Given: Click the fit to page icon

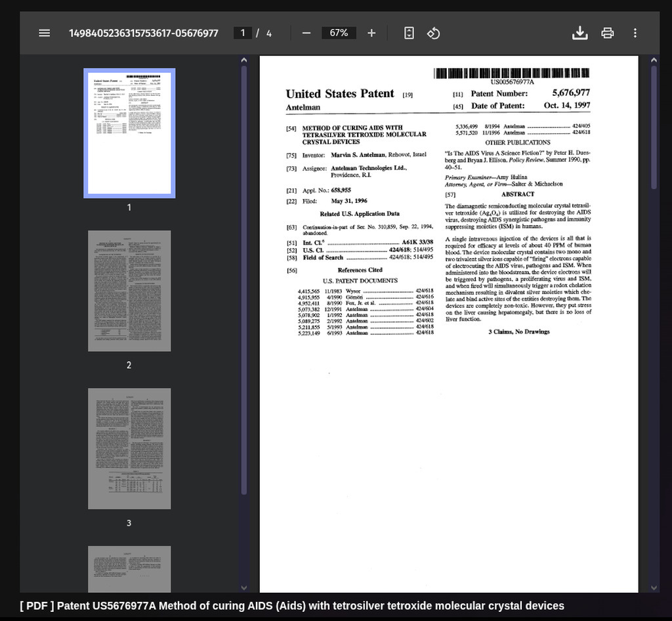Looking at the screenshot, I should [x=409, y=33].
